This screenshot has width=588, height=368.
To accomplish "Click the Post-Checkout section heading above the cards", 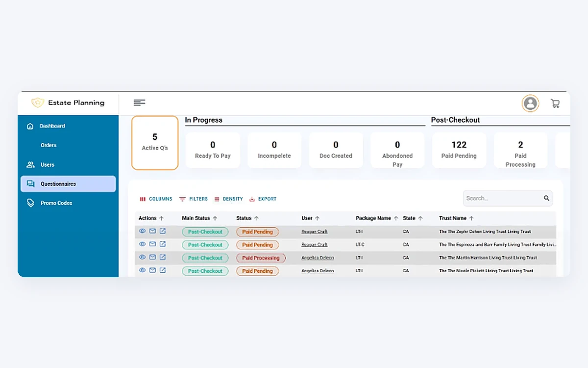I will [x=455, y=120].
